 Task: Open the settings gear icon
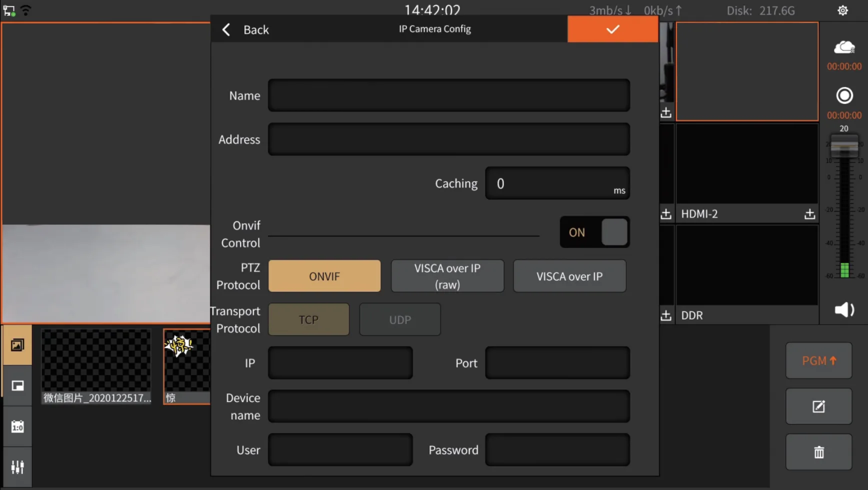click(842, 10)
